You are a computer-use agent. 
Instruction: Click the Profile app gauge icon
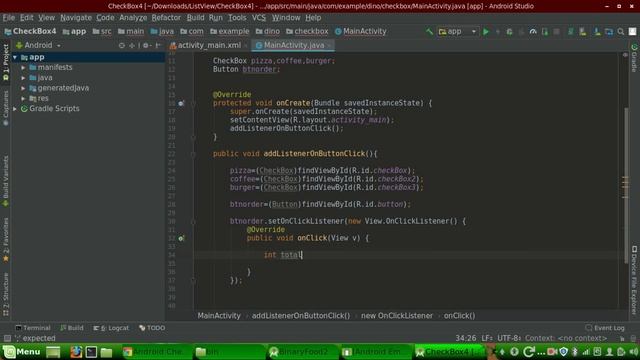(x=533, y=31)
